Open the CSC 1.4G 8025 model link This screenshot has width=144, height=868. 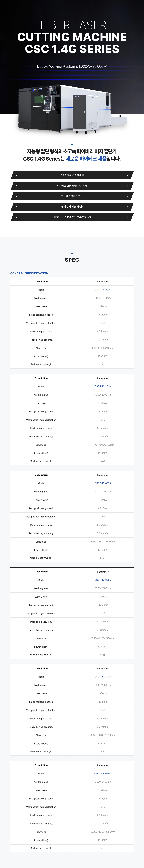point(103,677)
